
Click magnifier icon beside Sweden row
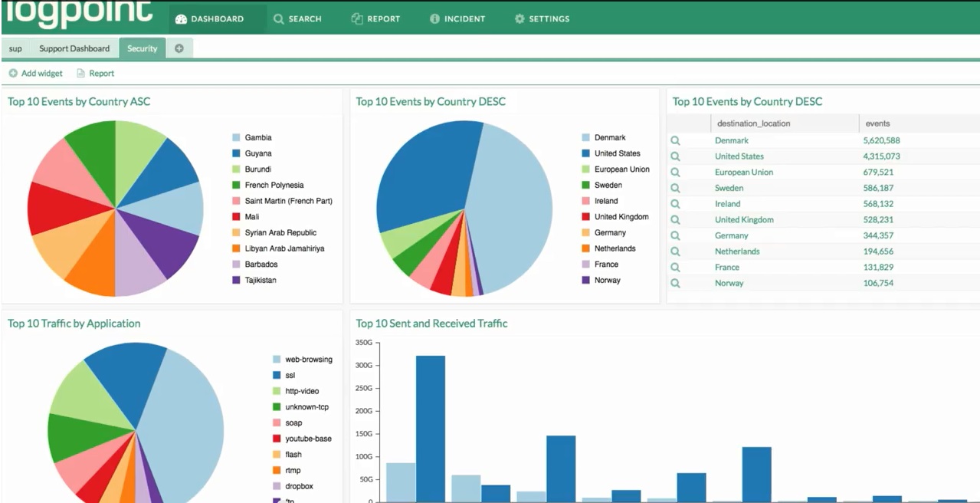pyautogui.click(x=675, y=188)
